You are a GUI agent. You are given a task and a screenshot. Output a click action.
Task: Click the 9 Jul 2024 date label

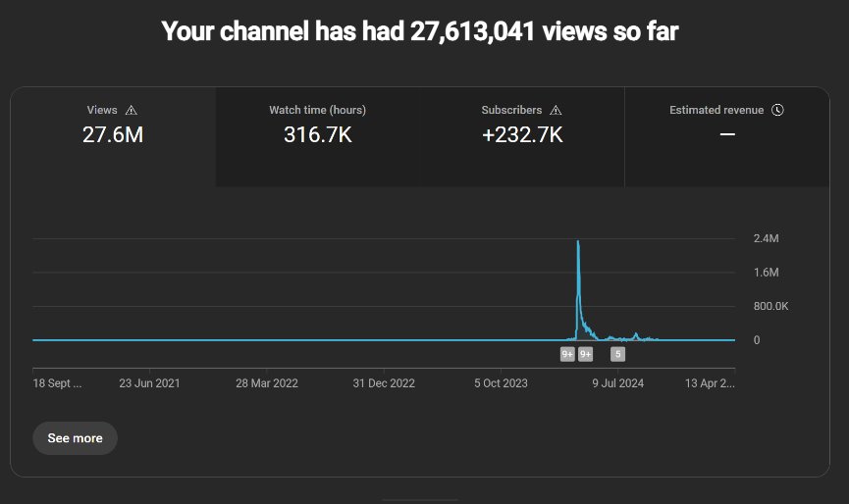coord(617,382)
